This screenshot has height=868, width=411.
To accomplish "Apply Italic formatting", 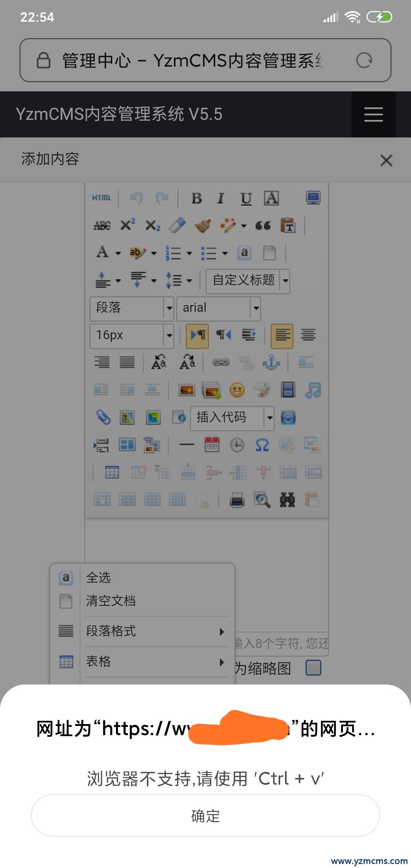I will click(x=221, y=198).
